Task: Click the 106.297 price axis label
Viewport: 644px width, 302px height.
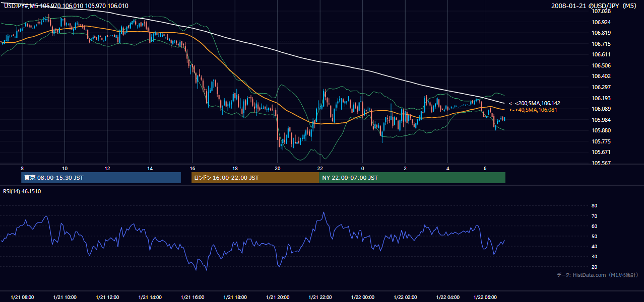Action: (x=601, y=87)
